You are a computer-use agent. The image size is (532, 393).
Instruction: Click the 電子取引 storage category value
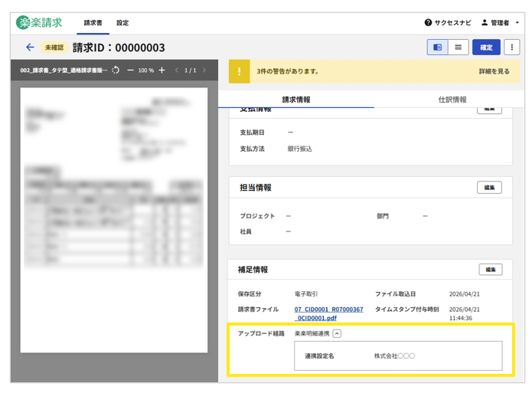pos(306,294)
